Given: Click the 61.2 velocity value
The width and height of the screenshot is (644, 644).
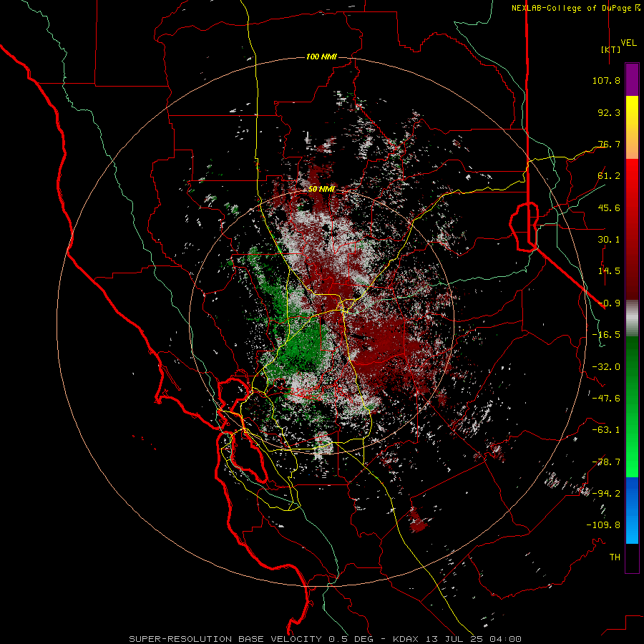Looking at the screenshot, I should click(609, 176).
